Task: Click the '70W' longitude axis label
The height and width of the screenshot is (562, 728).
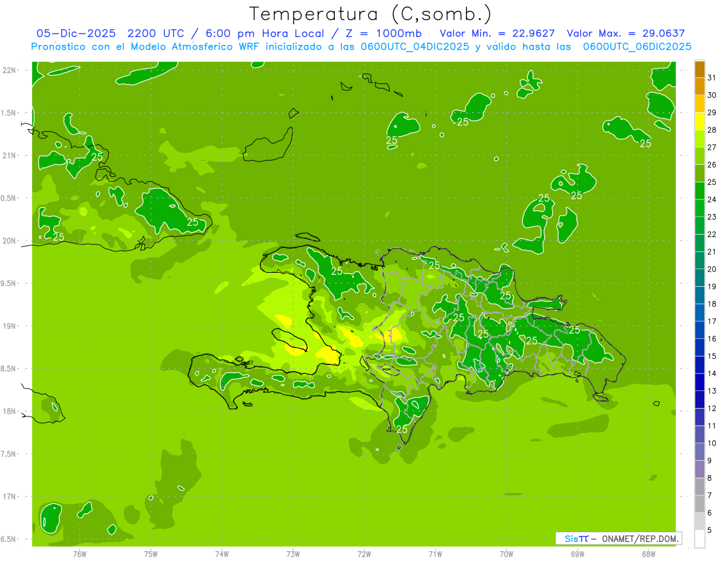Action: click(x=507, y=554)
